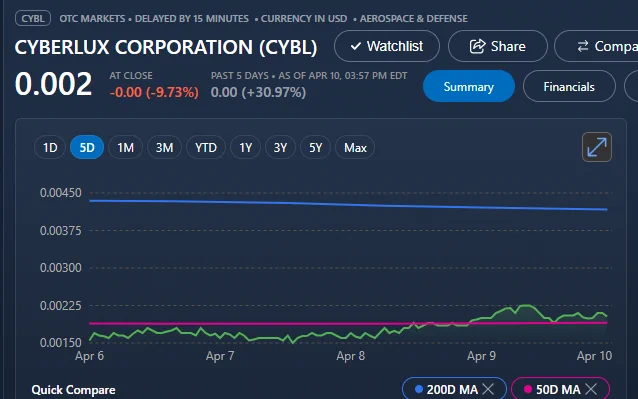Open the Financials tab
This screenshot has width=638, height=399.
(569, 86)
